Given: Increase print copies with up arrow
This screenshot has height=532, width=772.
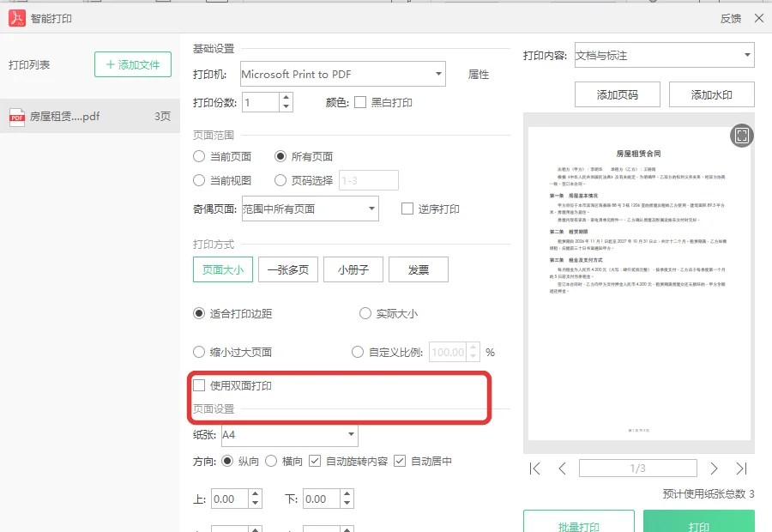Looking at the screenshot, I should [x=286, y=98].
